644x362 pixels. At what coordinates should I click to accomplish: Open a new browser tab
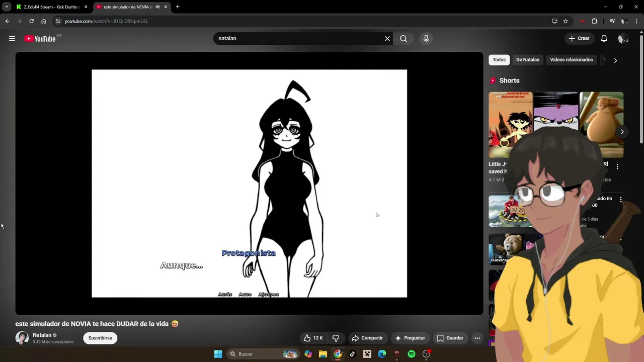(x=178, y=7)
